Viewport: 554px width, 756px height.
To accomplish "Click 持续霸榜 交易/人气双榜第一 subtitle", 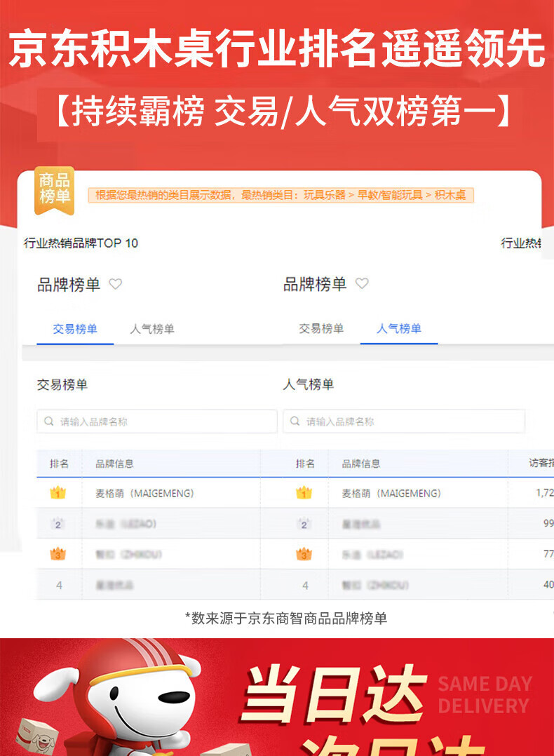I will coord(280,112).
